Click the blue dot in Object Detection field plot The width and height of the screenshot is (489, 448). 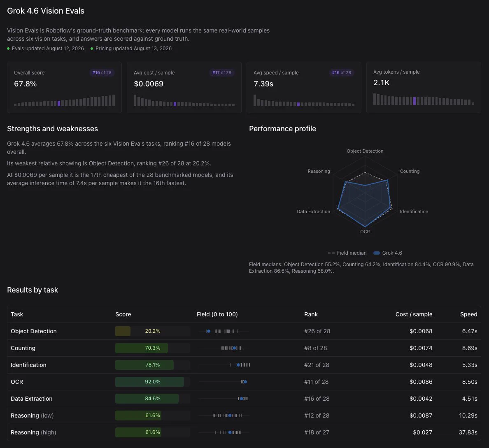(x=209, y=331)
